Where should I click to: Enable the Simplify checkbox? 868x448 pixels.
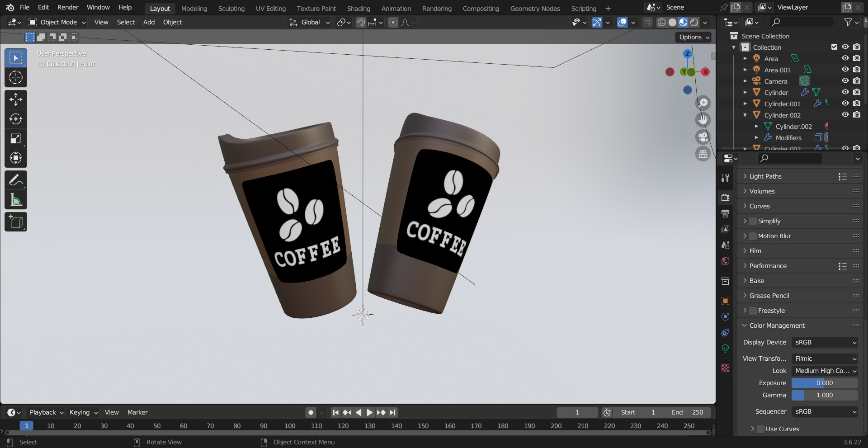(x=753, y=221)
